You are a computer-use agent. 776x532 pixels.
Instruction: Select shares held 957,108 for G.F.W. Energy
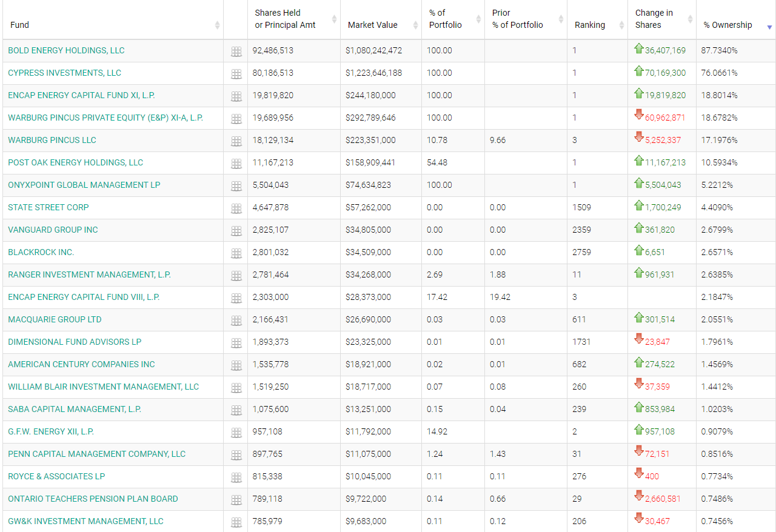267,431
